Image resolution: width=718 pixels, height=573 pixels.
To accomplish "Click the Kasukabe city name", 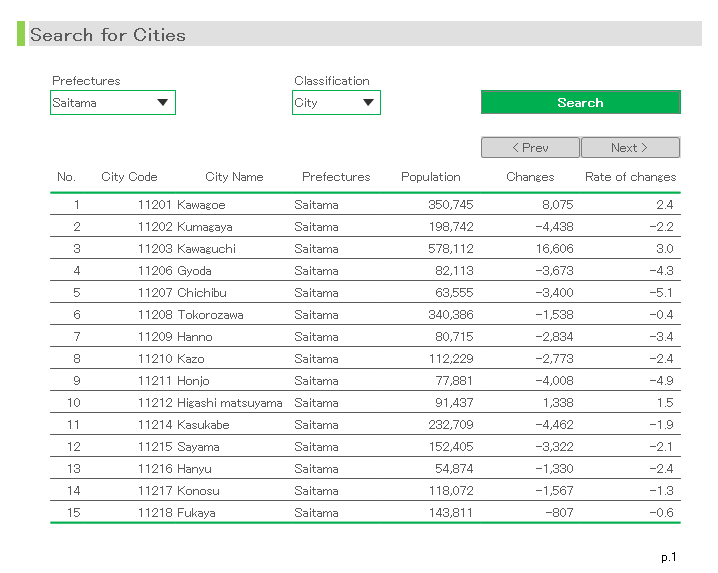I will coord(203,425).
